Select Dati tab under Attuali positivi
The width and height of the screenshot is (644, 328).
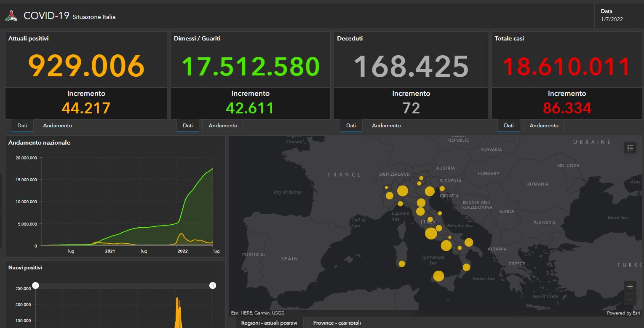pyautogui.click(x=22, y=126)
